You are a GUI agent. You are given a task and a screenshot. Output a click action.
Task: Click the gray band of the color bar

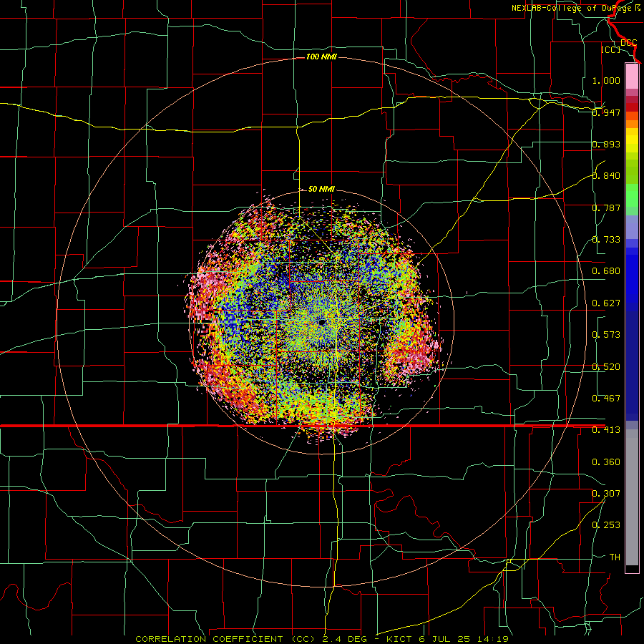[x=632, y=497]
